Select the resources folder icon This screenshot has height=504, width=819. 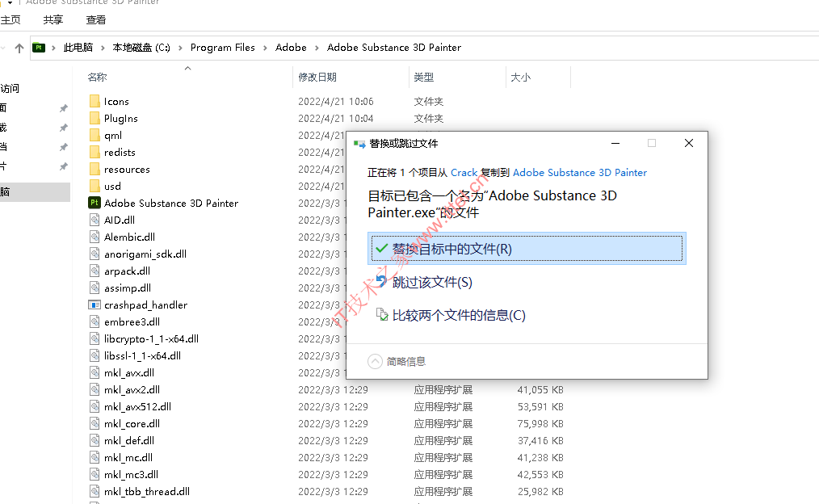94,170
